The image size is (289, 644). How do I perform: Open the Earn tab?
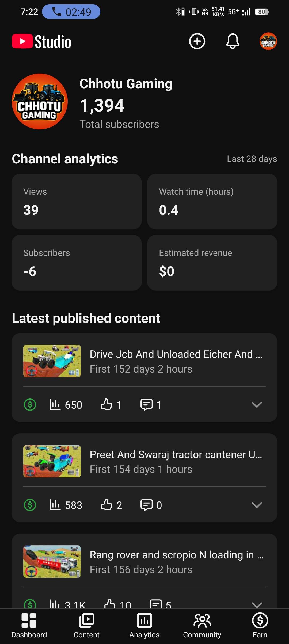pyautogui.click(x=260, y=625)
